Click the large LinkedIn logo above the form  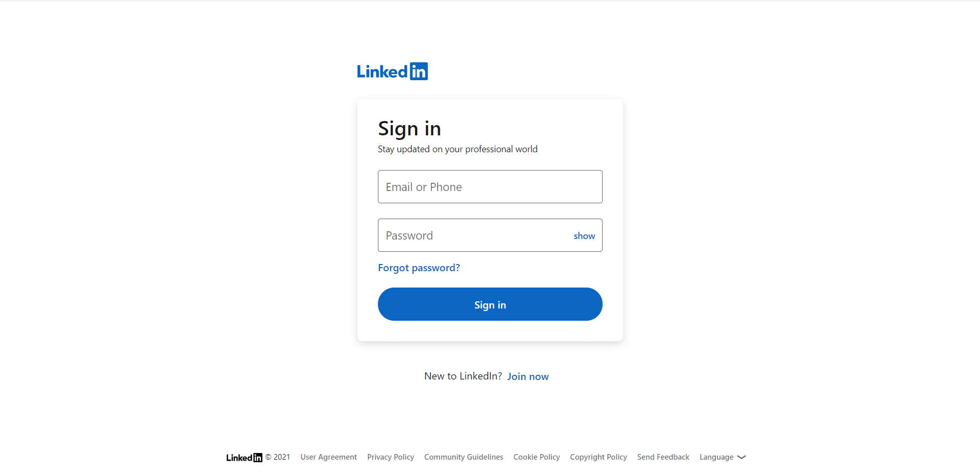click(x=392, y=72)
